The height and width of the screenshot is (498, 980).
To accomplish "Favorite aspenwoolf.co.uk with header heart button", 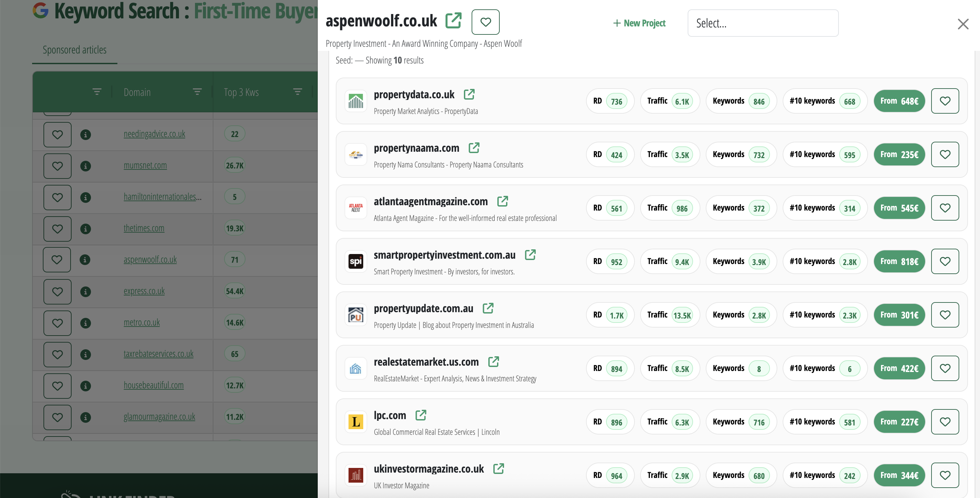I will pyautogui.click(x=485, y=22).
